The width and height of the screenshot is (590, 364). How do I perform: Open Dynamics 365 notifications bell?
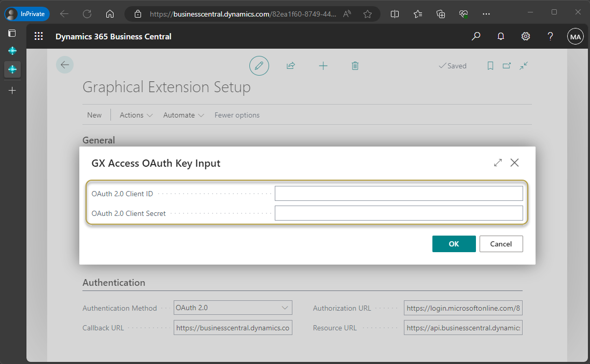coord(500,36)
